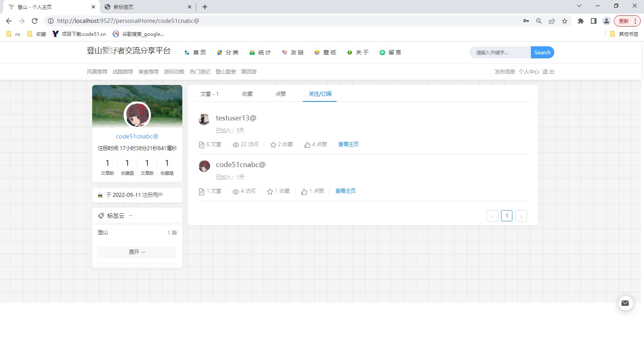
Task: Open the 游玩攻略 category link
Action: (x=174, y=72)
